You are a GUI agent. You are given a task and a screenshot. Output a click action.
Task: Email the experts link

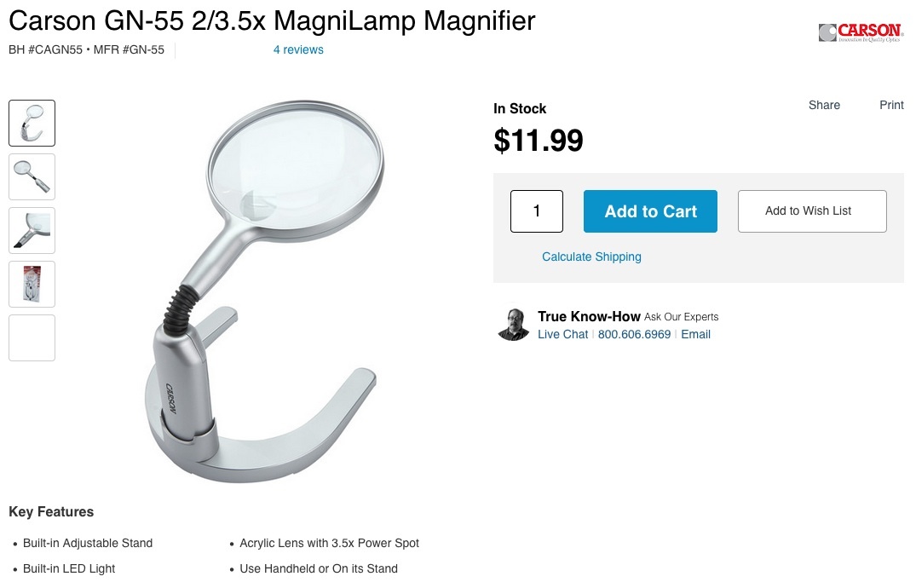point(696,334)
